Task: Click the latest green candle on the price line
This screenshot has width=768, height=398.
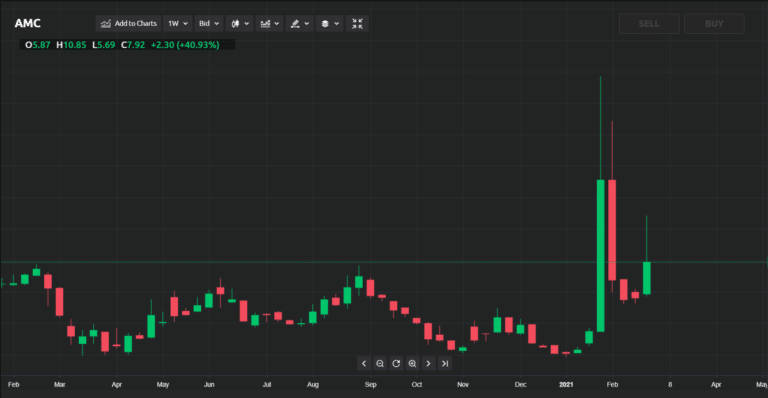Action: [647, 278]
